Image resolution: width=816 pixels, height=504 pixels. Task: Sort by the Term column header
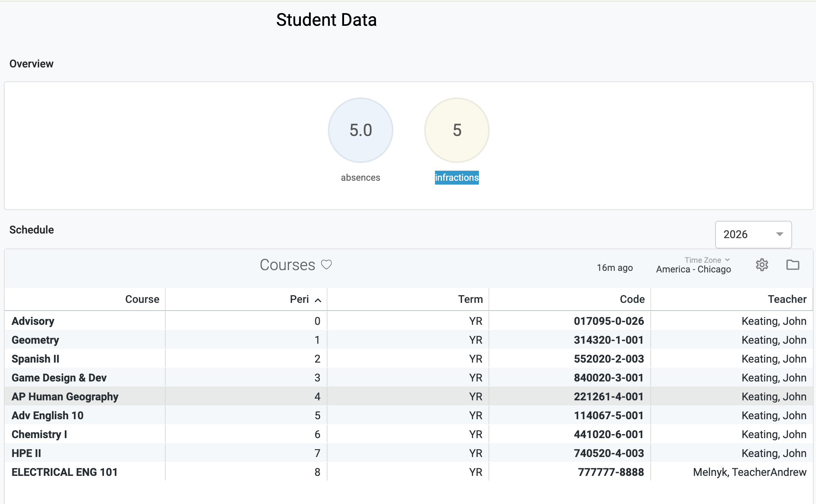tap(470, 299)
